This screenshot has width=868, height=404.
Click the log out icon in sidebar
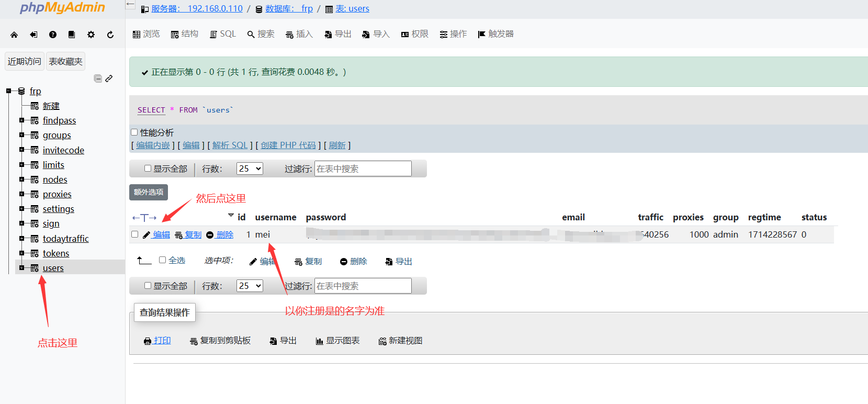pos(33,35)
